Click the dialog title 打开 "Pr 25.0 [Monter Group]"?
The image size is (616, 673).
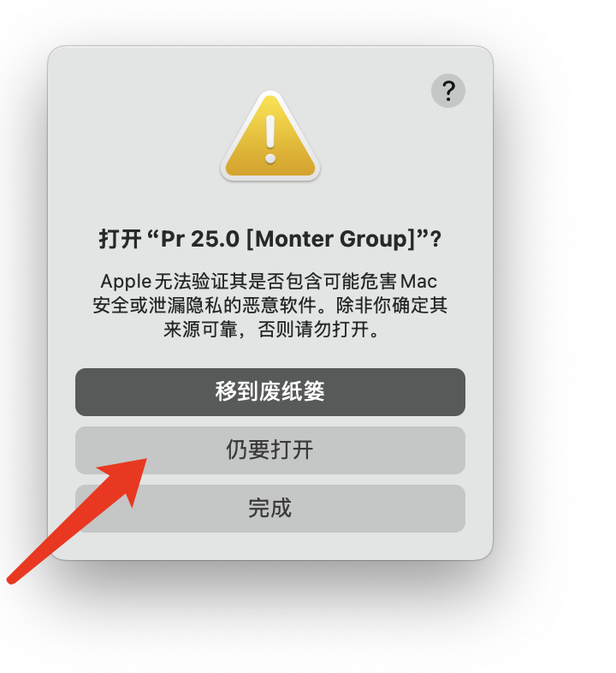point(270,239)
